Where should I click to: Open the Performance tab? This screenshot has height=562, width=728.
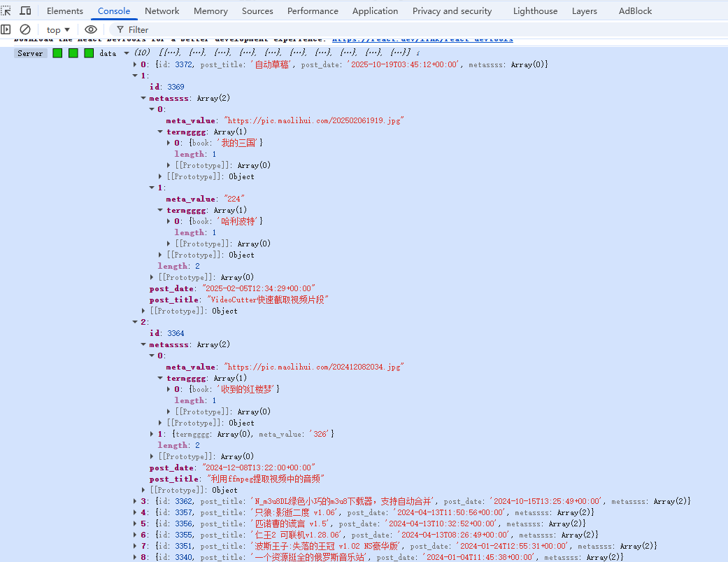coord(313,10)
